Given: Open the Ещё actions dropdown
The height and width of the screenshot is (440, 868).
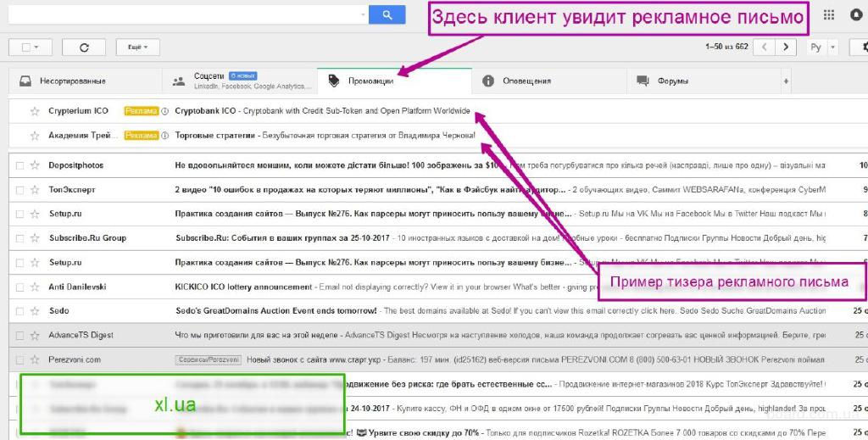Looking at the screenshot, I should (138, 47).
